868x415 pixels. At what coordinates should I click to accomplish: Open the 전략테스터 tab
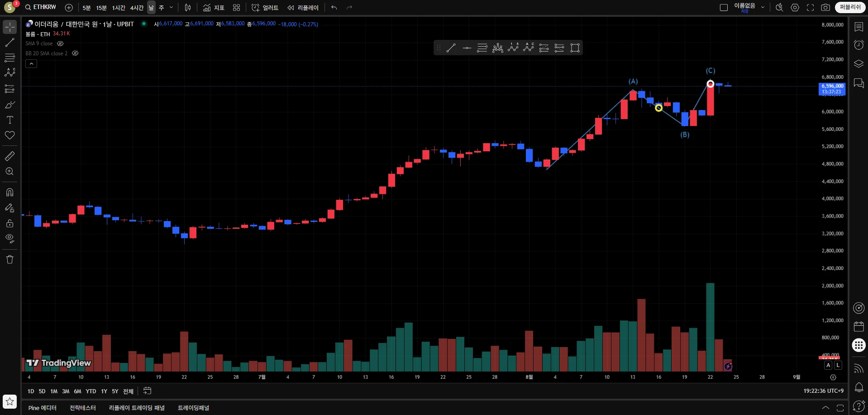point(83,408)
